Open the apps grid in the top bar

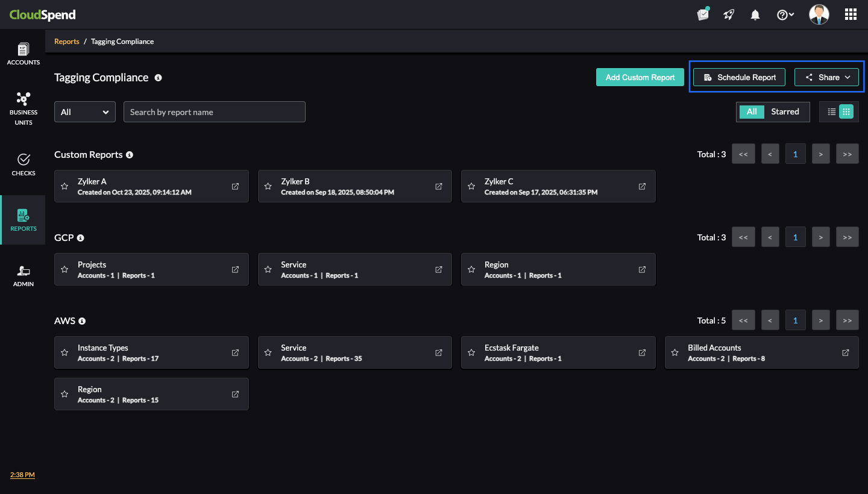tap(850, 14)
